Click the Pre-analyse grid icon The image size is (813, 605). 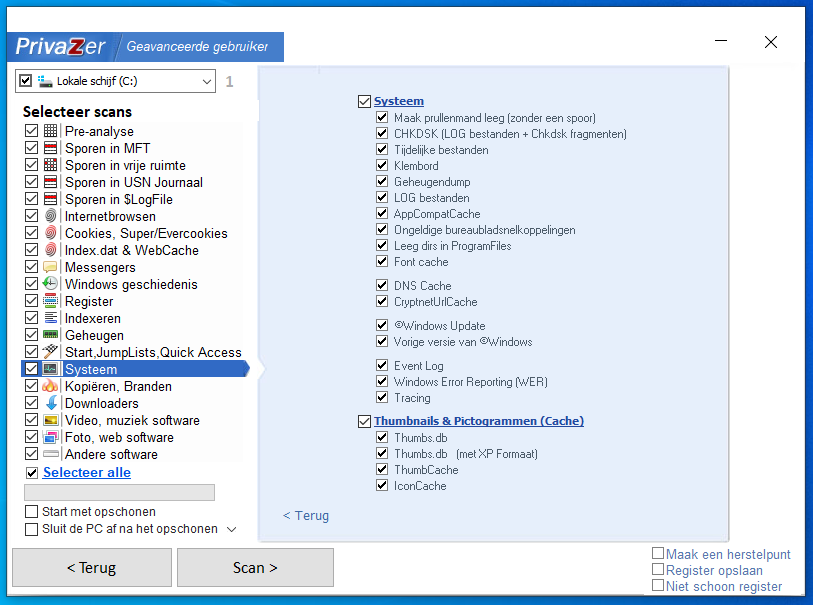(51, 131)
